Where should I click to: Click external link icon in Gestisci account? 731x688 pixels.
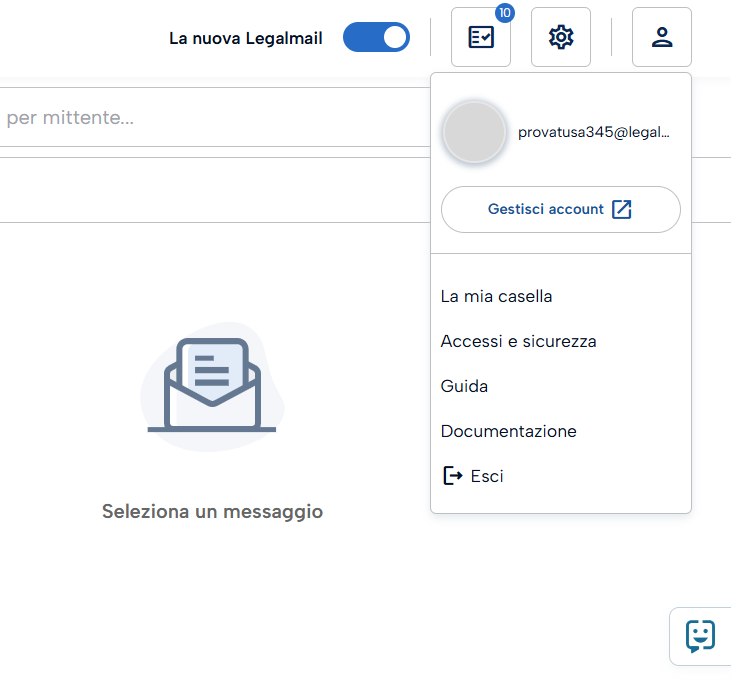622,209
